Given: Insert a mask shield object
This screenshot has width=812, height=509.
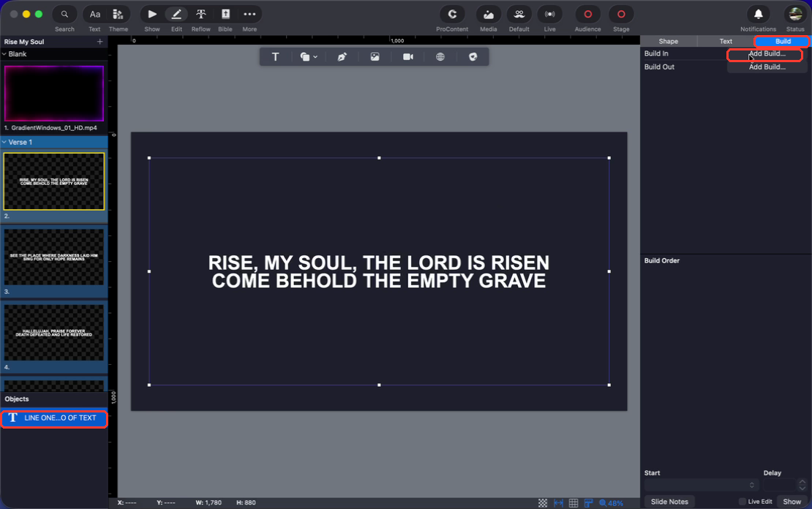Looking at the screenshot, I should (473, 57).
